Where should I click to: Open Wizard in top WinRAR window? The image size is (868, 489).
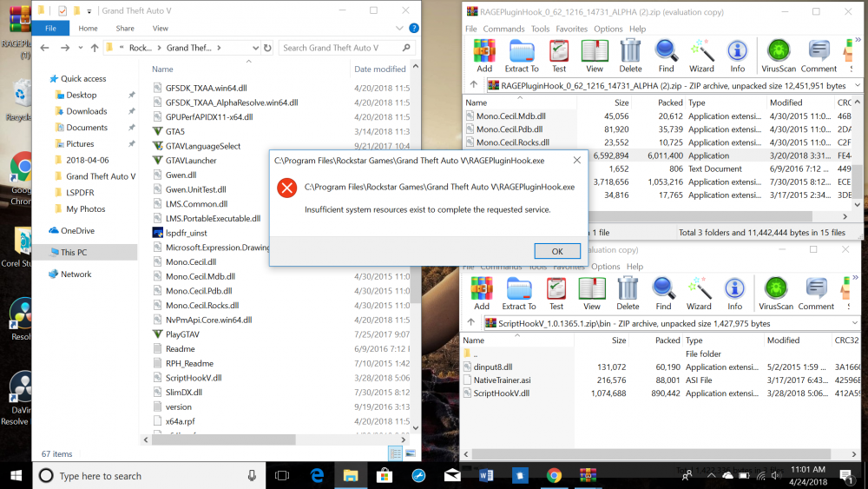pyautogui.click(x=701, y=56)
